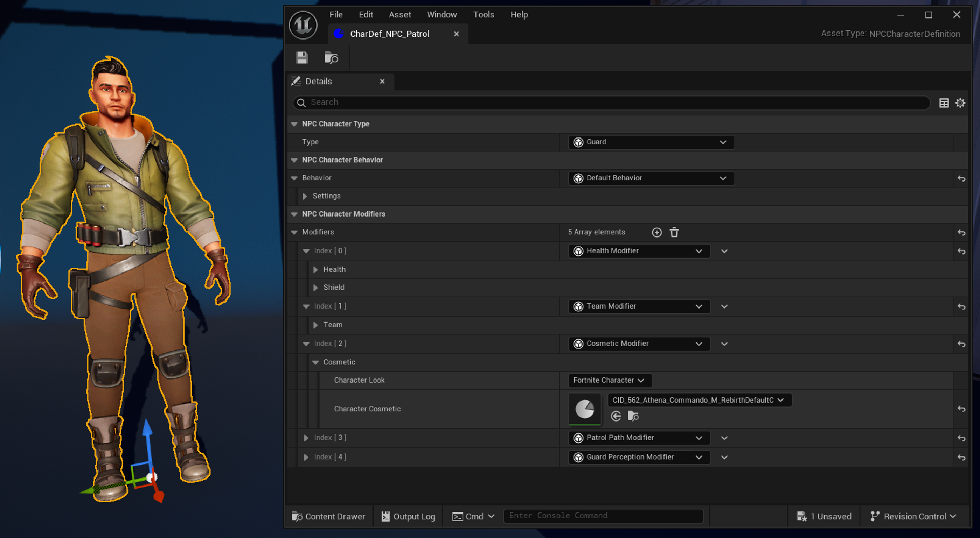Add element to Modifiers array
Image resolution: width=980 pixels, height=538 pixels.
coord(656,232)
